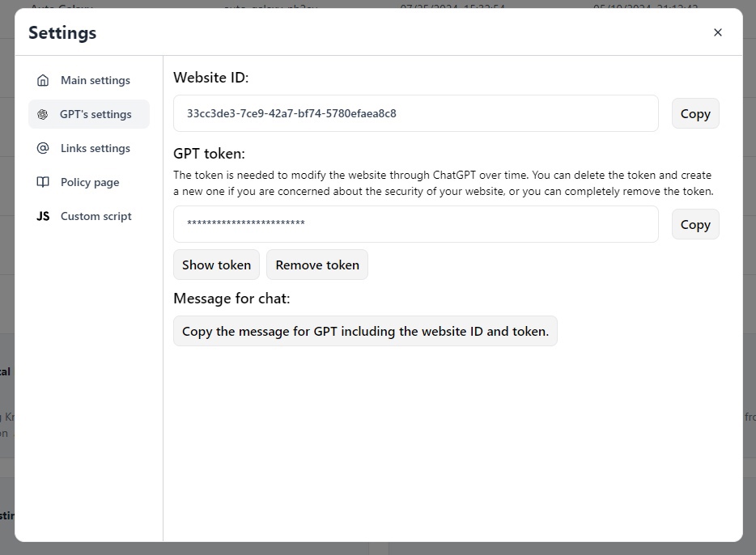Screen dimensions: 756x555
Task: Copy the Website ID value
Action: 694,113
